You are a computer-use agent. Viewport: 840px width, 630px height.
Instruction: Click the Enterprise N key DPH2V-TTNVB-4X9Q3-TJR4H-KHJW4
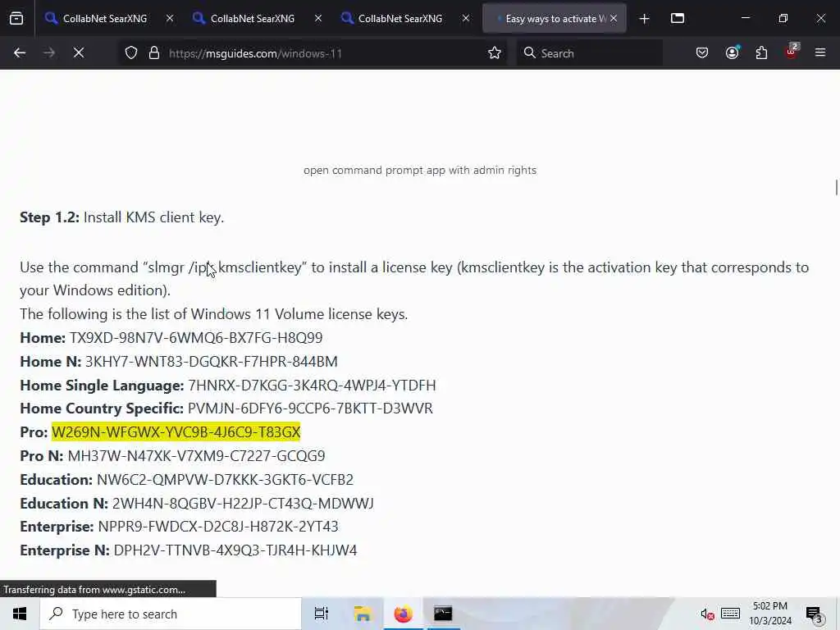coord(235,550)
